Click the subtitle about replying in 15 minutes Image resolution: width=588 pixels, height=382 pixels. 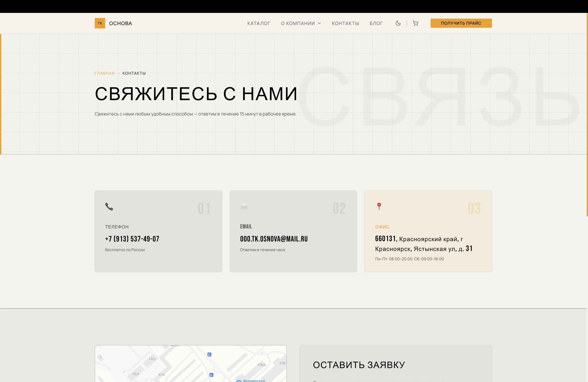click(x=195, y=114)
